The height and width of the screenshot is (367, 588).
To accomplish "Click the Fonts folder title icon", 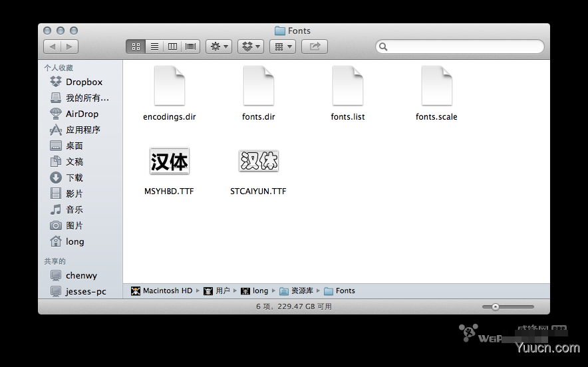I will [280, 31].
